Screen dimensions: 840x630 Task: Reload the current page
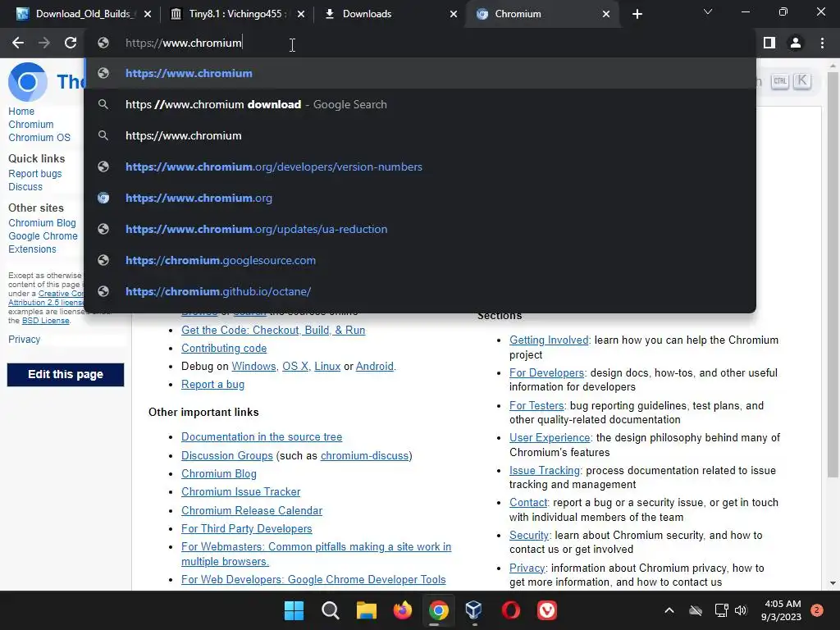click(71, 43)
